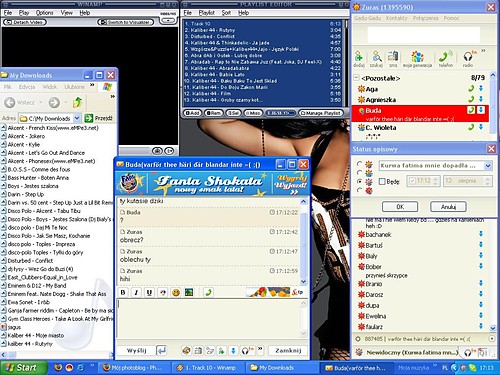Viewport: 500px width, 375px height.
Task: Click the enter-key send mode icon beside Wyślij
Action: pyautogui.click(x=162, y=351)
